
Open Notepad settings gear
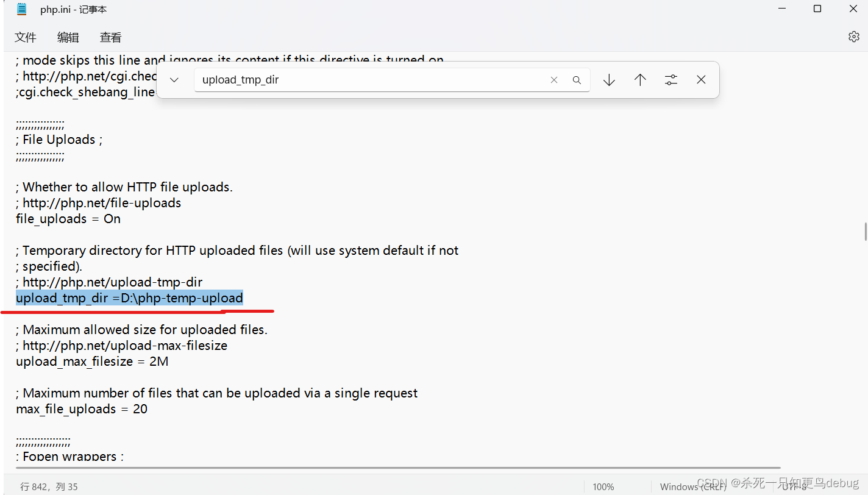[x=853, y=37]
